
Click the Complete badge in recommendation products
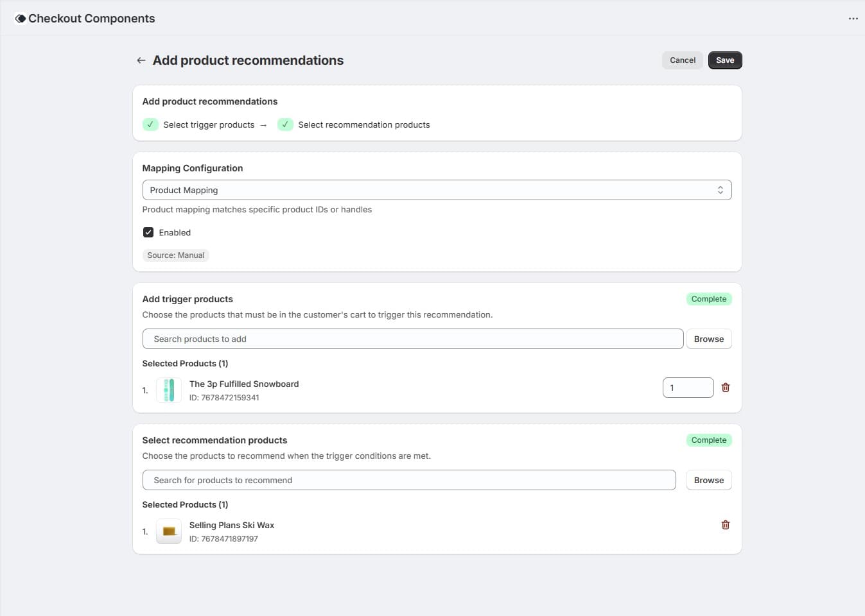pos(709,440)
